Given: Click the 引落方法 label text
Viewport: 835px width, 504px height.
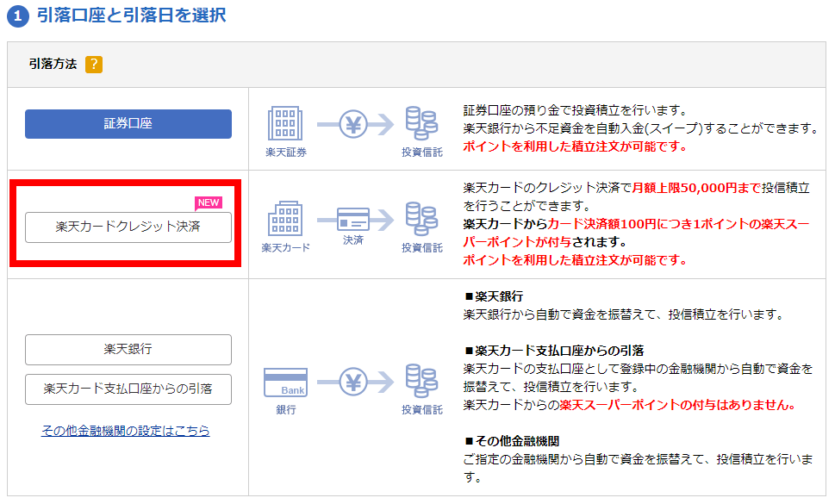Looking at the screenshot, I should tap(53, 65).
